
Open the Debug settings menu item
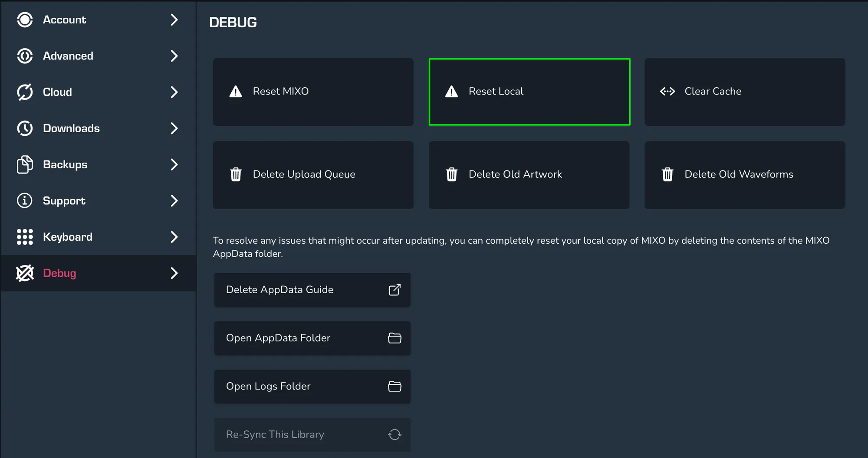pyautogui.click(x=60, y=273)
